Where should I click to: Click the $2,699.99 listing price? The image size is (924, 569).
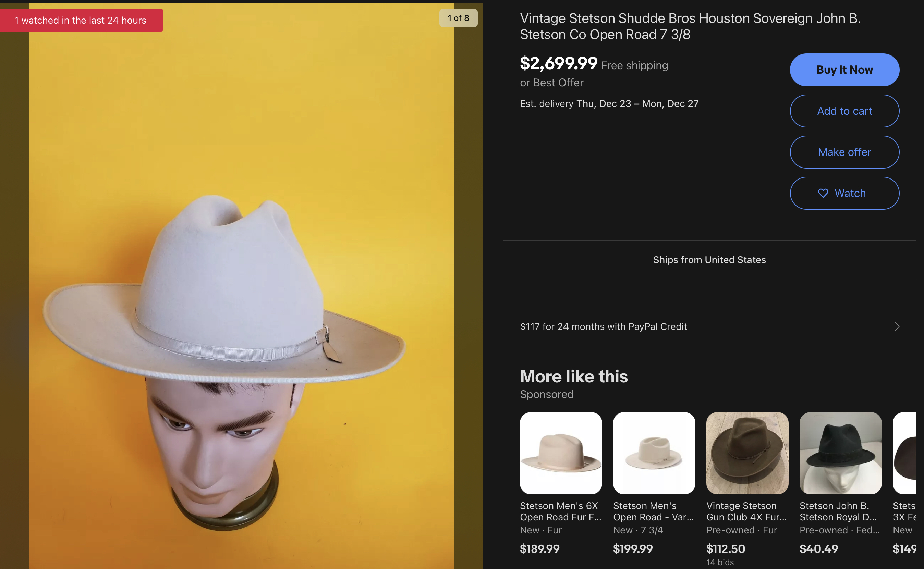click(559, 63)
